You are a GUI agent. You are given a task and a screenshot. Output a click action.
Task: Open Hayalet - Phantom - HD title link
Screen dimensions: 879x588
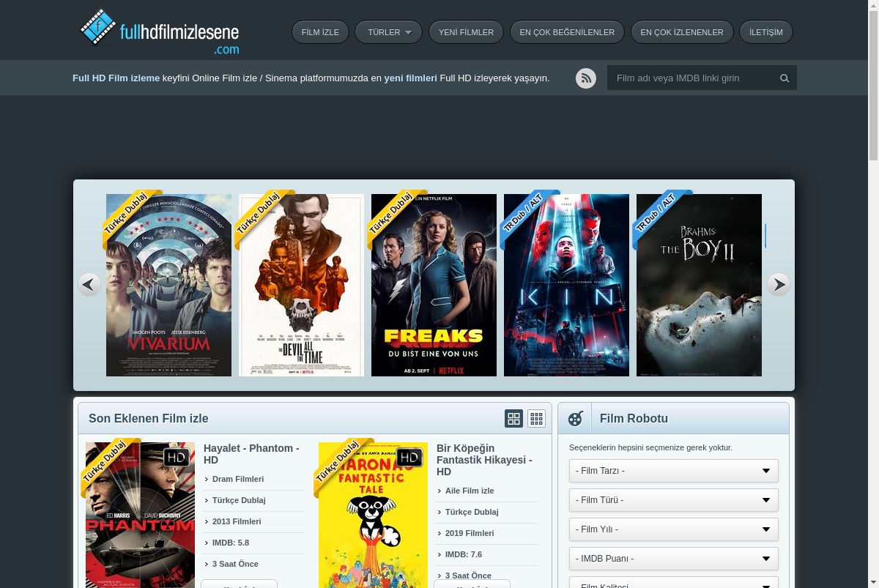[x=251, y=454]
